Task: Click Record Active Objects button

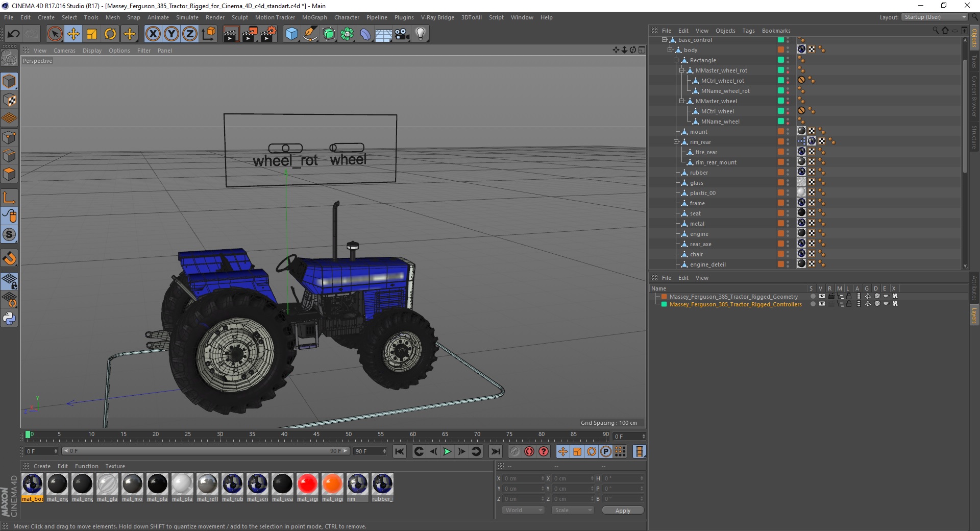Action: pos(515,451)
